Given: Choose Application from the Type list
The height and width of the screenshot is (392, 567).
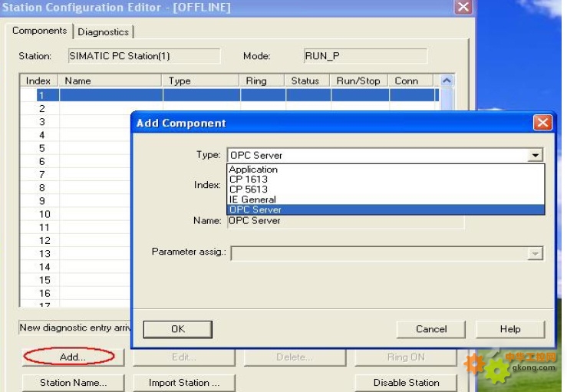Looking at the screenshot, I should 385,170.
